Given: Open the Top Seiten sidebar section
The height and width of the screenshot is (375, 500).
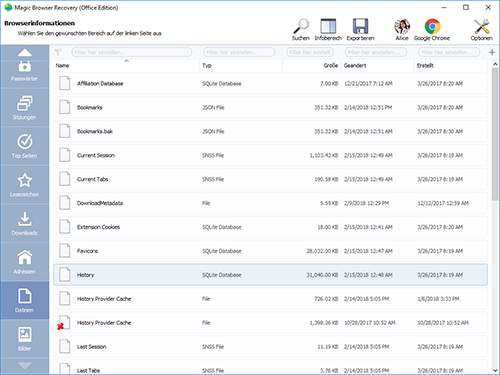Looking at the screenshot, I should [24, 146].
